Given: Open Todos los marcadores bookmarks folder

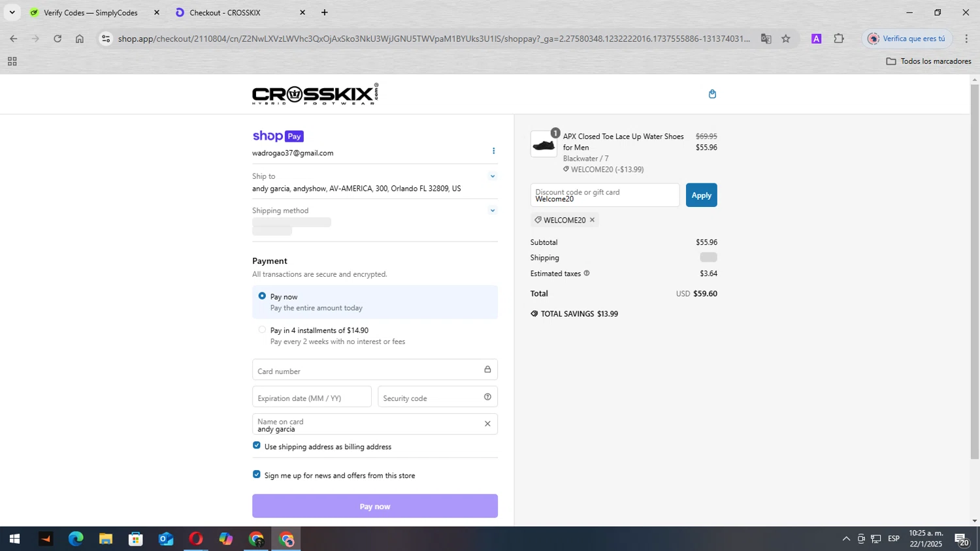Looking at the screenshot, I should pos(928,61).
